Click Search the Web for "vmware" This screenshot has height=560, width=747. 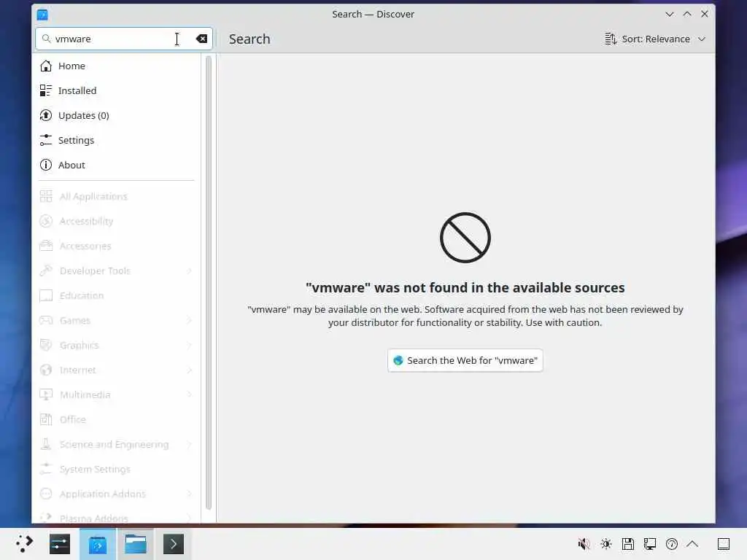(x=465, y=360)
